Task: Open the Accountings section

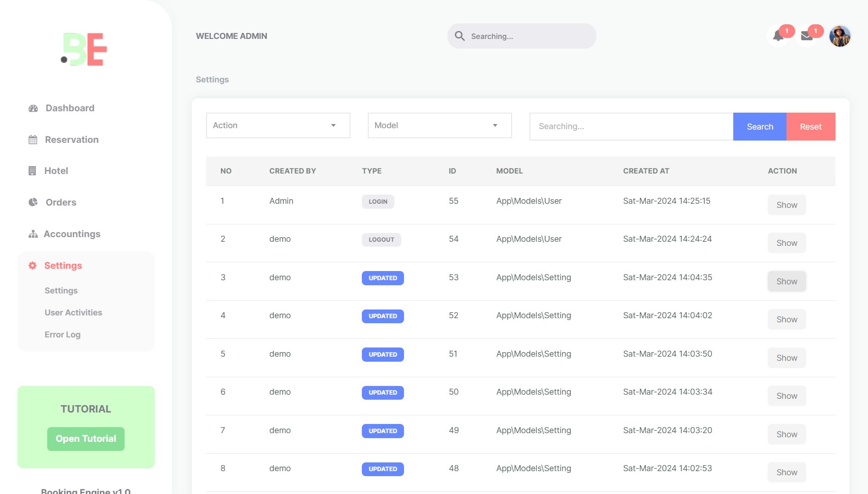Action: point(72,234)
